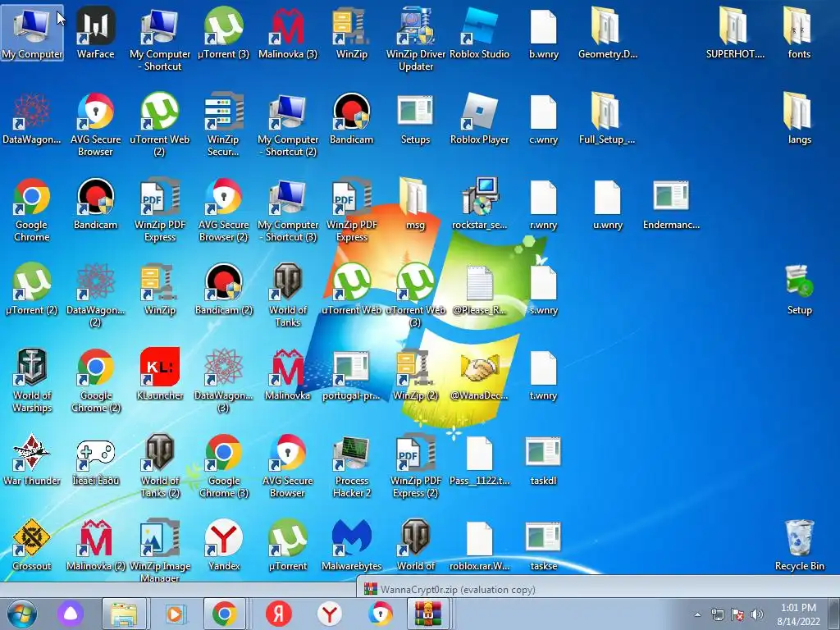Select the WinZip Driver Updater icon

(x=416, y=39)
